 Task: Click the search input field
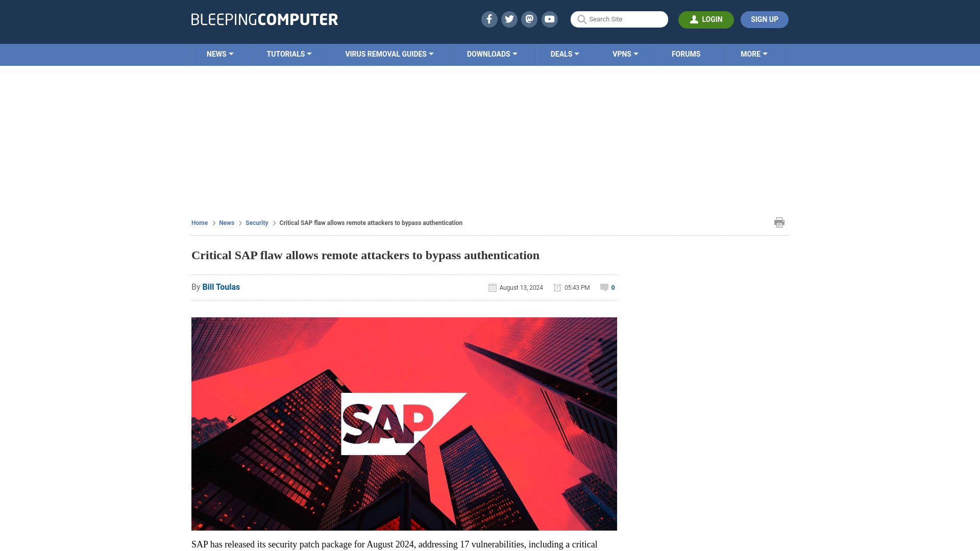(619, 19)
